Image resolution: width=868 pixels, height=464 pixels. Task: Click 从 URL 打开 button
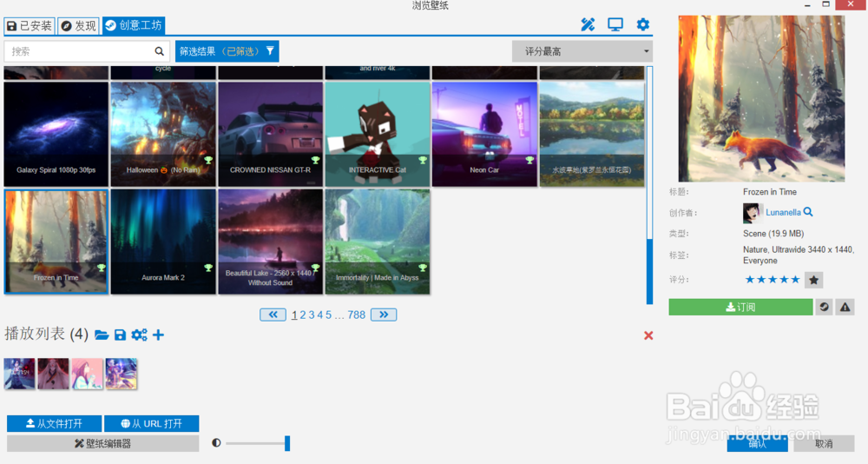(x=152, y=423)
